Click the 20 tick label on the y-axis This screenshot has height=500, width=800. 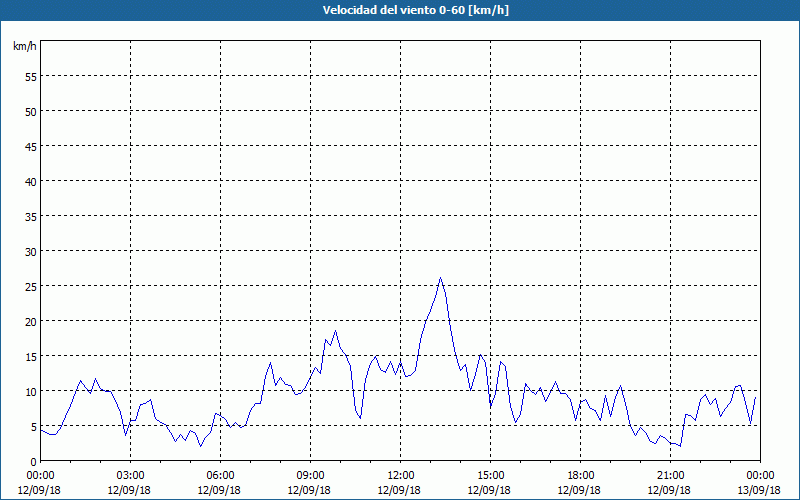(x=31, y=321)
